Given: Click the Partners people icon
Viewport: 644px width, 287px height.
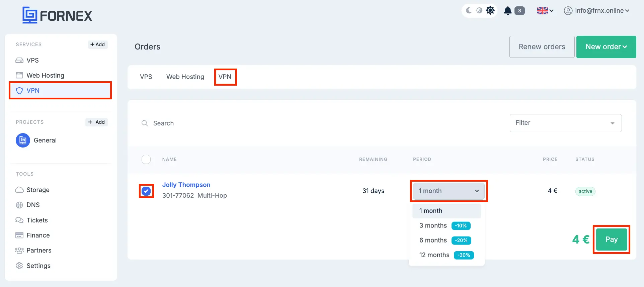Looking at the screenshot, I should [19, 251].
